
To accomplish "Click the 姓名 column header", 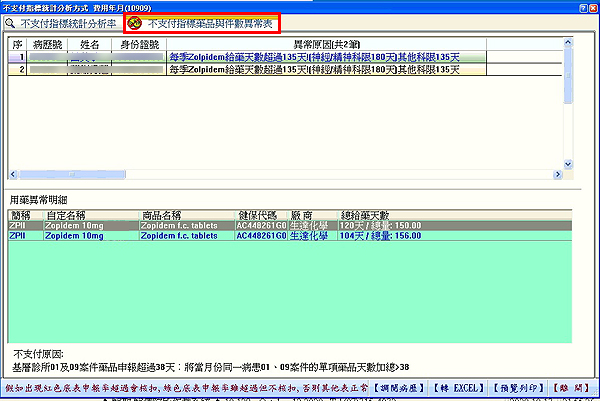I will [91, 45].
